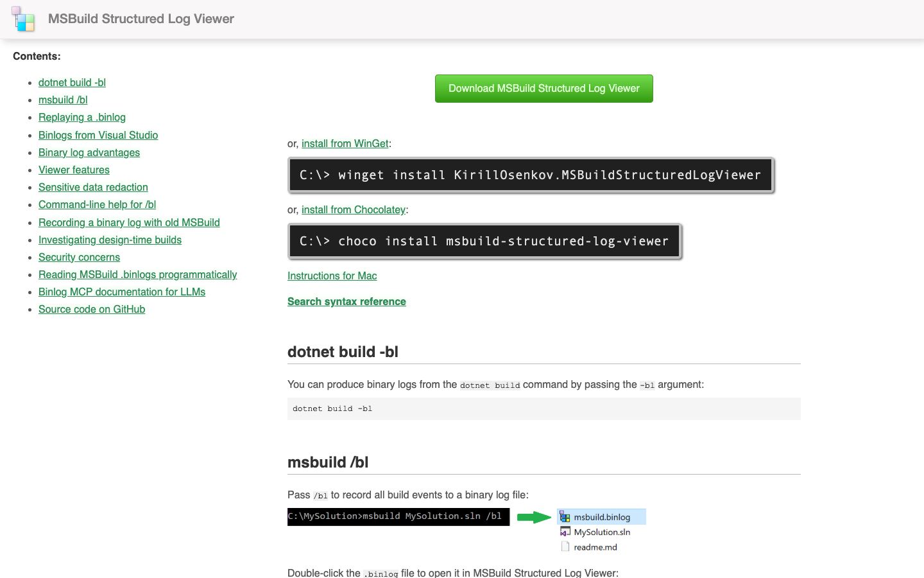Viewport: 924px width, 578px height.
Task: Click the inline '-bl' code before 'argument'
Action: [x=647, y=385]
